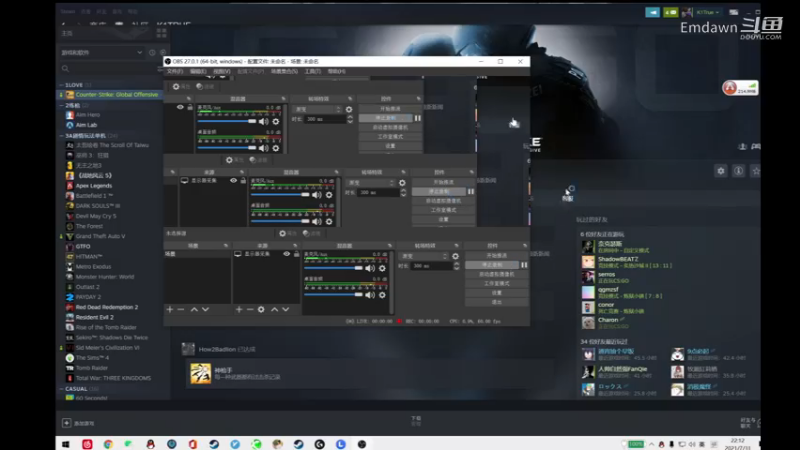
Task: Select Apex Legends in Steam library
Action: (x=94, y=186)
